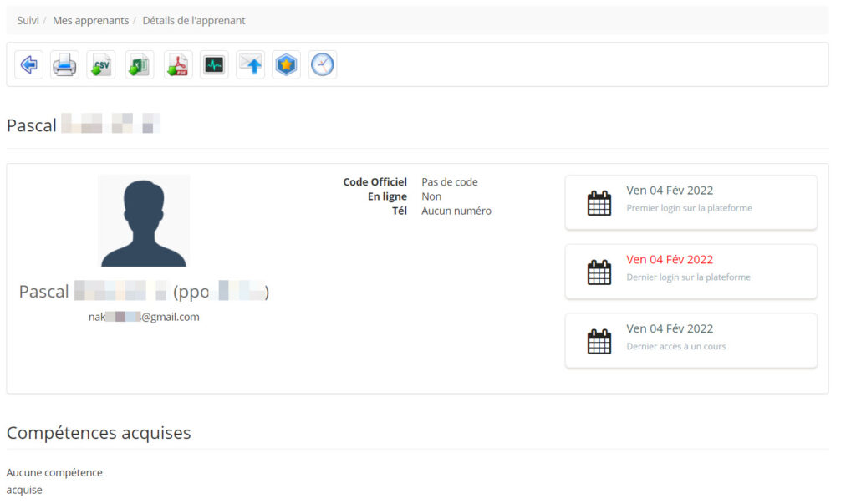Click the Dernier login calendar icon
The width and height of the screenshot is (856, 504).
(x=599, y=272)
